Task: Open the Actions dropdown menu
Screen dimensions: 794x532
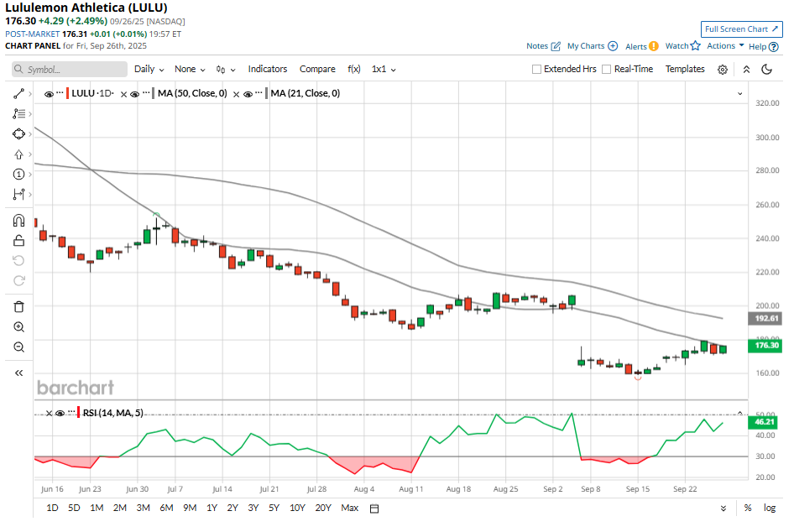Action: click(x=725, y=46)
